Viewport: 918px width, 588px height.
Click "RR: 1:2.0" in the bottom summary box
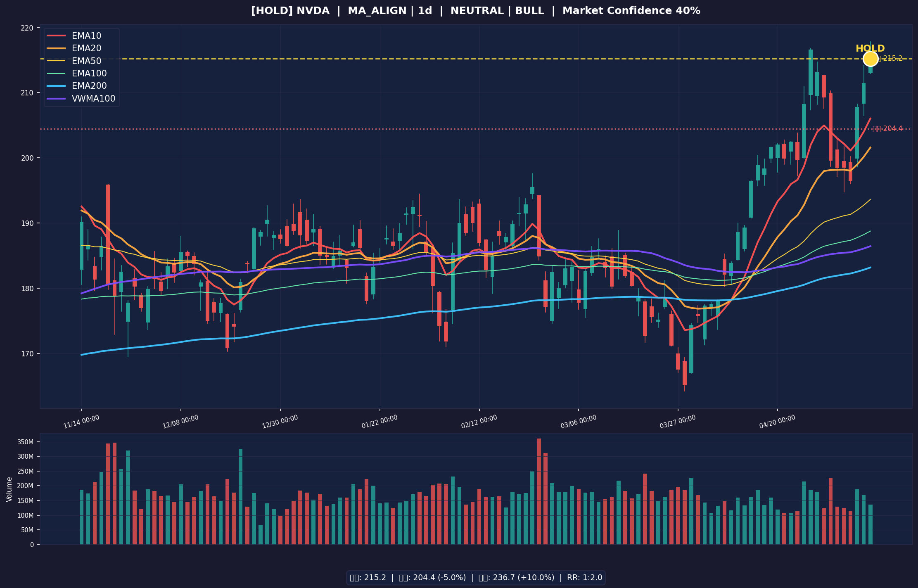[x=585, y=578]
